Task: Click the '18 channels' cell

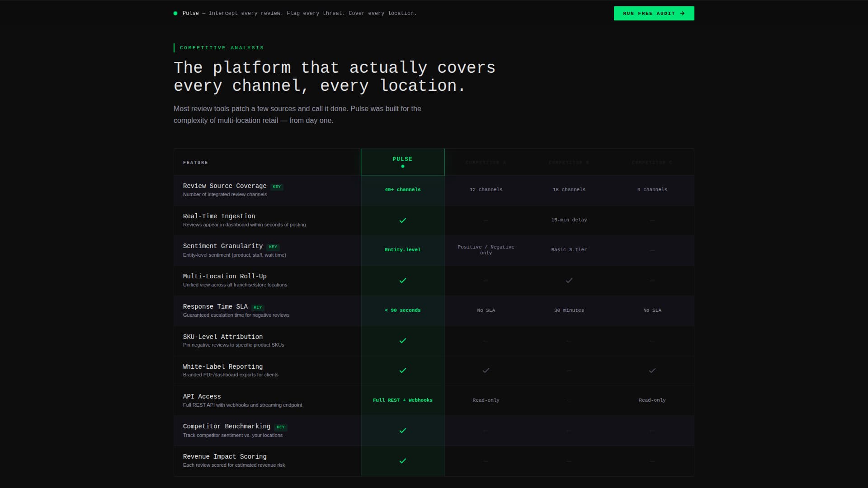Action: (x=569, y=190)
